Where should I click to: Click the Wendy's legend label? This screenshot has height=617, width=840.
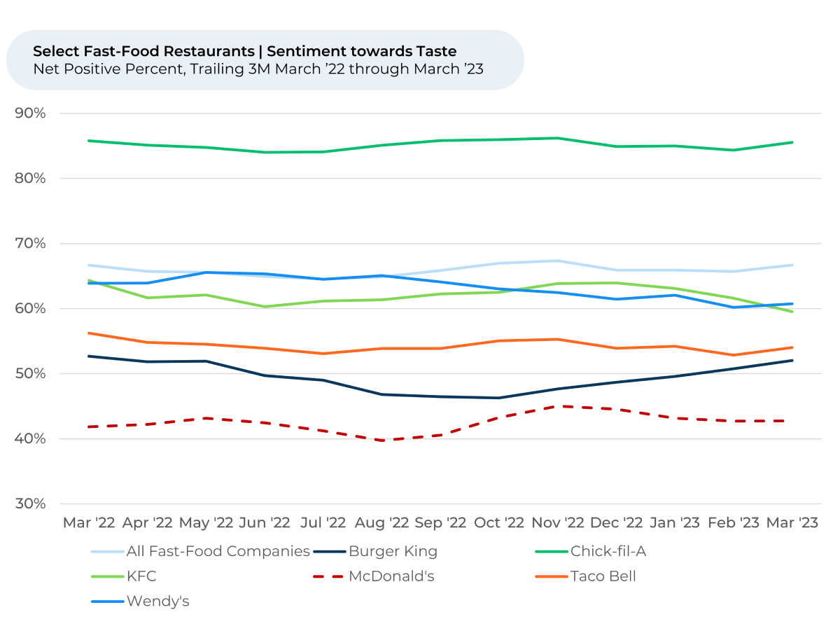[x=157, y=601]
